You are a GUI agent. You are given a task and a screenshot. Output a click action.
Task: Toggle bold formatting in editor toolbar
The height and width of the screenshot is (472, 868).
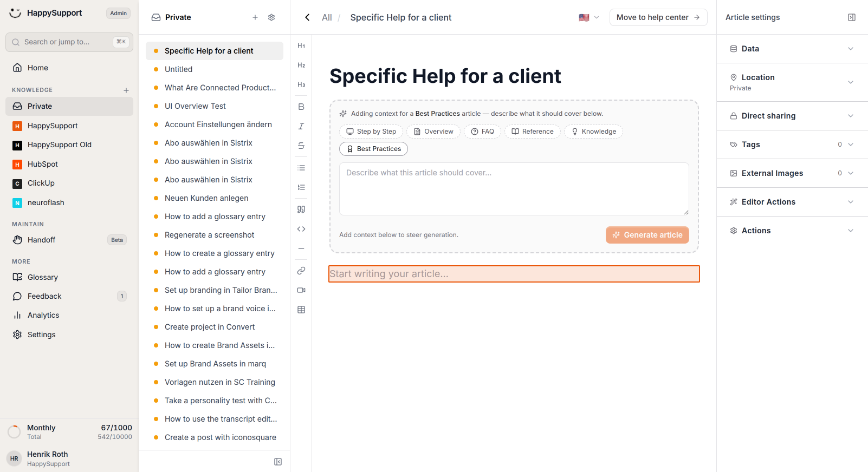point(301,107)
